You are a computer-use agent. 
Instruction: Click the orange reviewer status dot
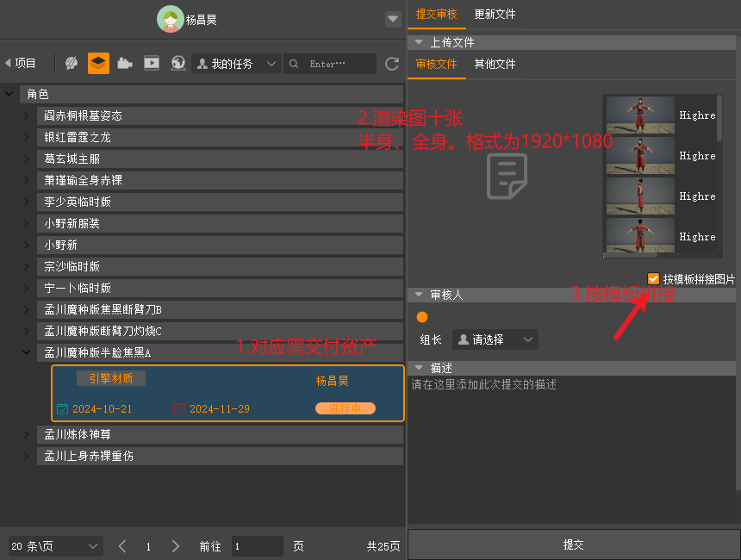(422, 317)
